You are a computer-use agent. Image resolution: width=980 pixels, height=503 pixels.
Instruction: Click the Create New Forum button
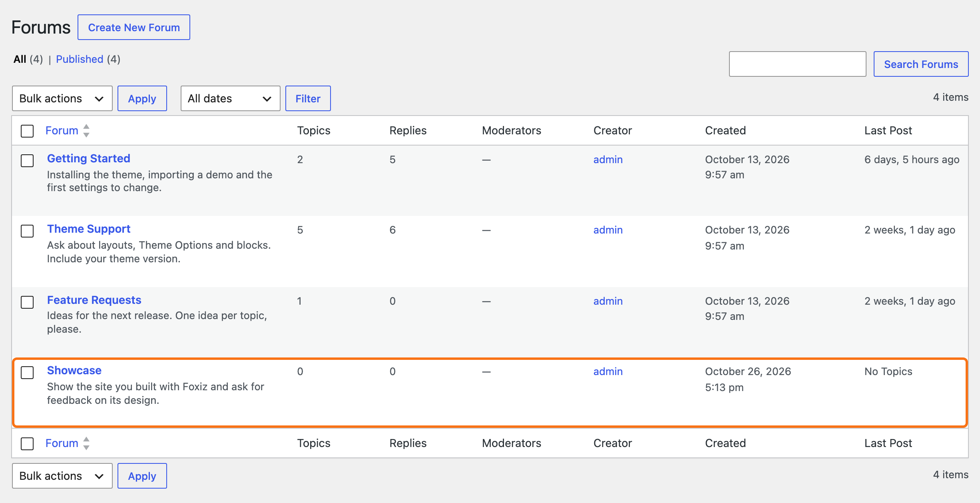134,27
